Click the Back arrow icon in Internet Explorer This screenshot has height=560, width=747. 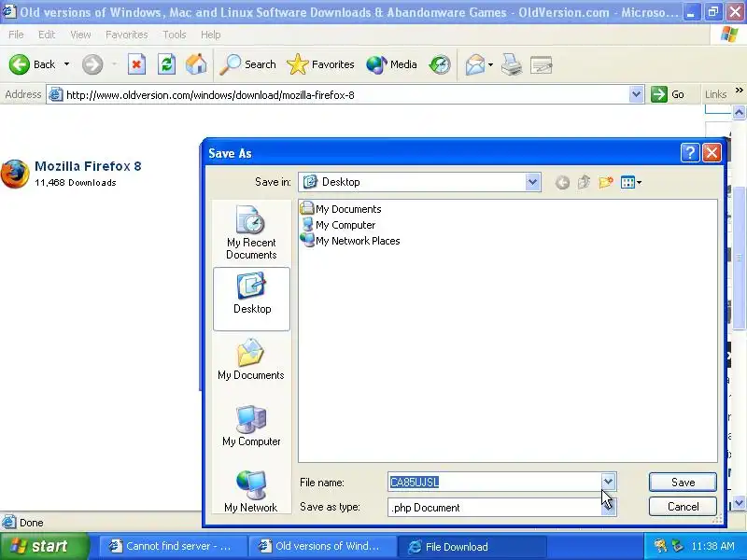tap(20, 64)
